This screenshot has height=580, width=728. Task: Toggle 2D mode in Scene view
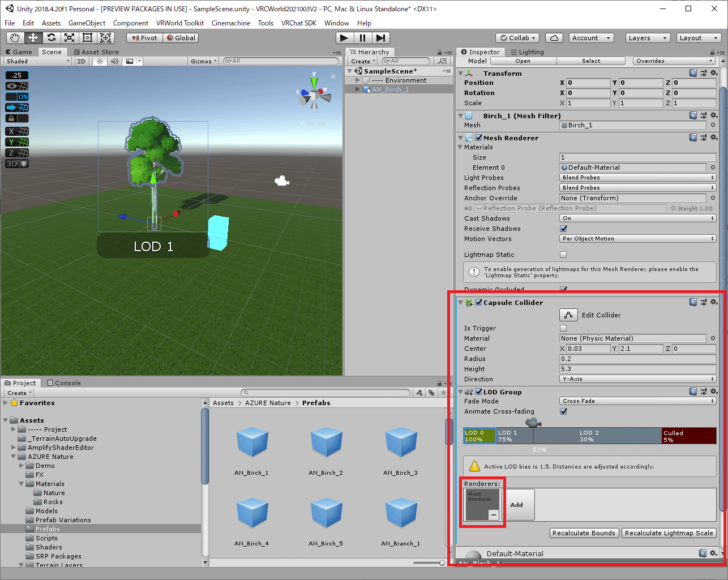tap(82, 61)
